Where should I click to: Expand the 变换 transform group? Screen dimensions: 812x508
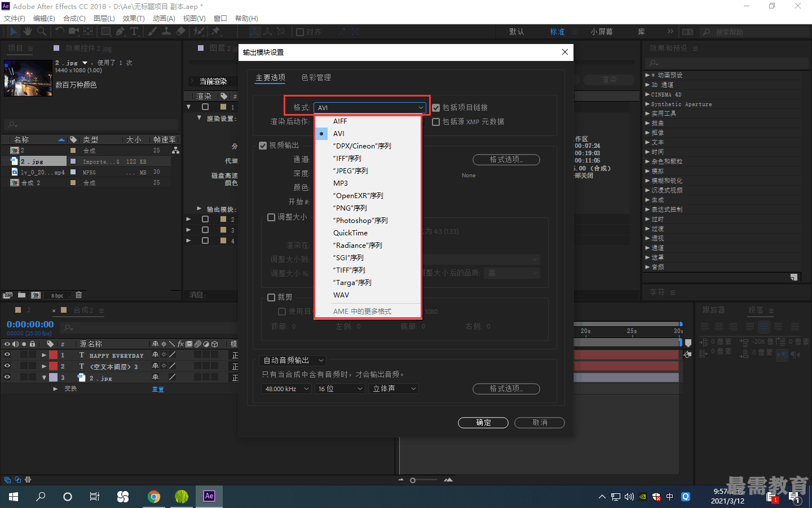point(55,388)
